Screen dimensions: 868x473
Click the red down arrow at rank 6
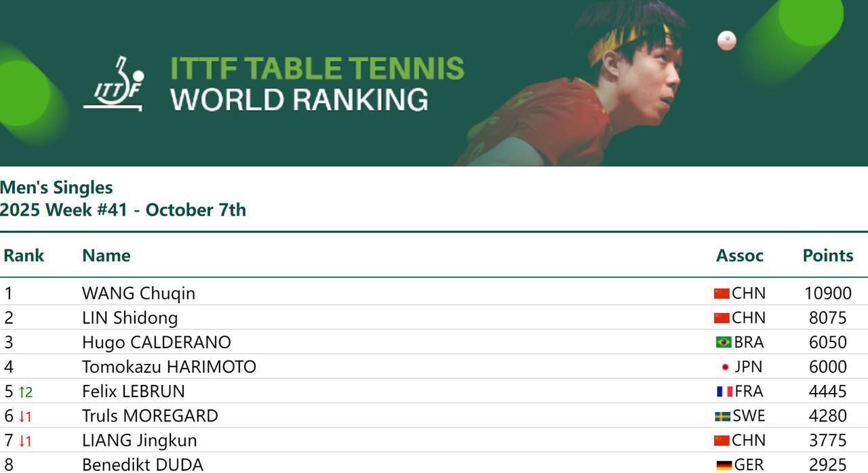[22, 416]
